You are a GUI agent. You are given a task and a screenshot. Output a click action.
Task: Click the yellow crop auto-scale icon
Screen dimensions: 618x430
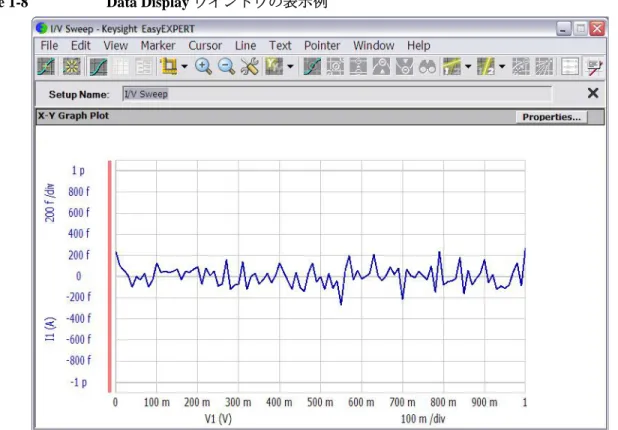(169, 66)
